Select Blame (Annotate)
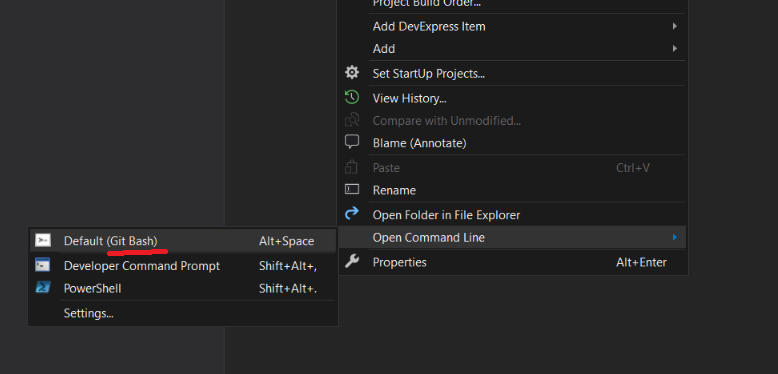This screenshot has width=778, height=374. pos(512,143)
